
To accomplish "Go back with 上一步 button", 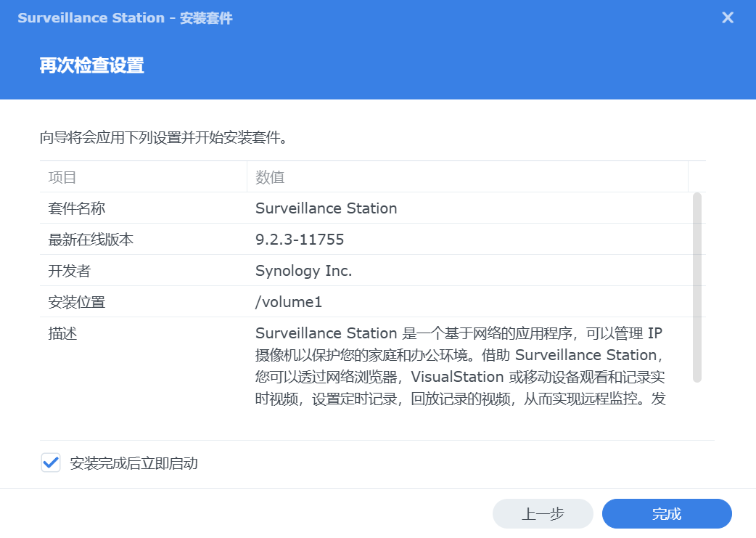I will [543, 514].
